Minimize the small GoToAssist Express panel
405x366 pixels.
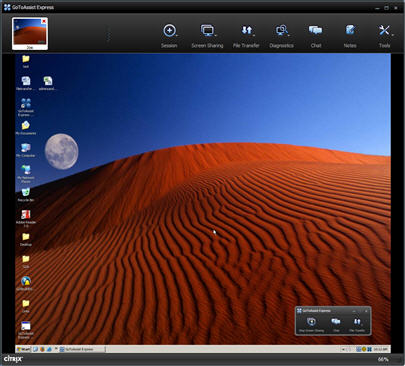click(354, 311)
